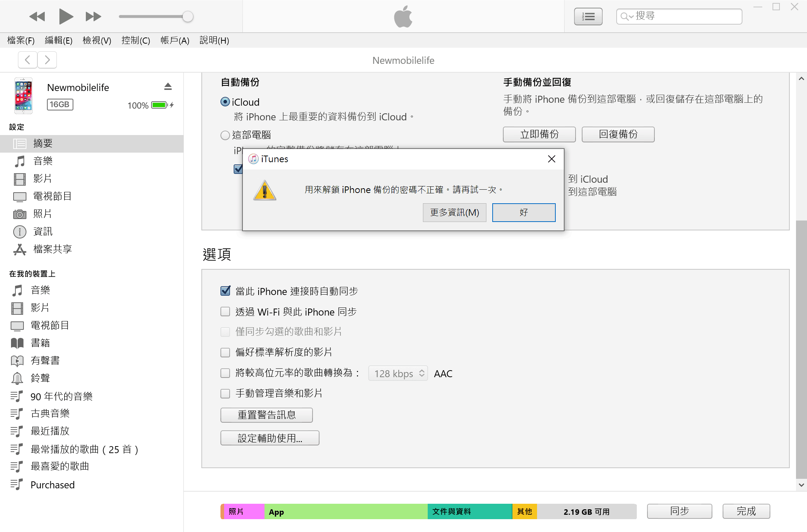This screenshot has height=532, width=807.
Task: Click the fast-forward button
Action: pyautogui.click(x=93, y=17)
